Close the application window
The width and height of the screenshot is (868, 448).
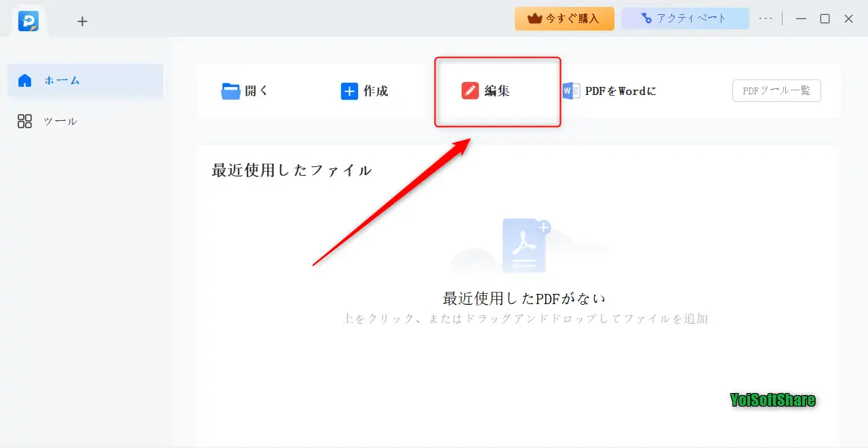[848, 18]
